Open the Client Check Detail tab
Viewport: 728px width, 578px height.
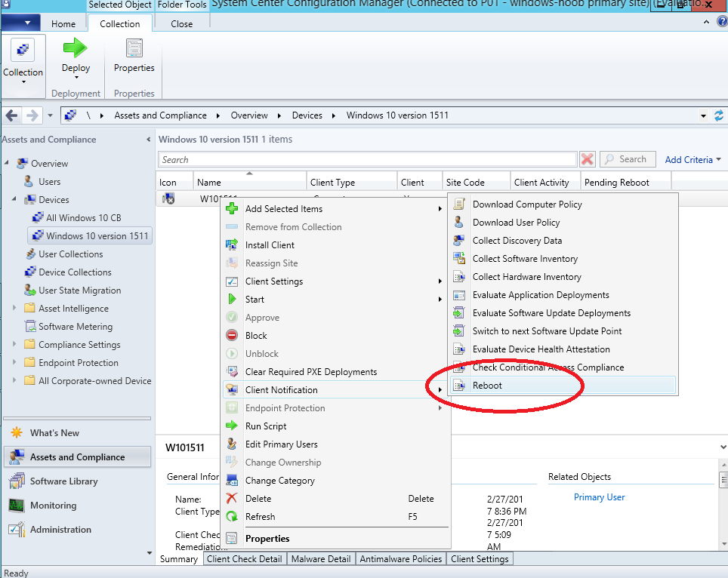point(244,558)
